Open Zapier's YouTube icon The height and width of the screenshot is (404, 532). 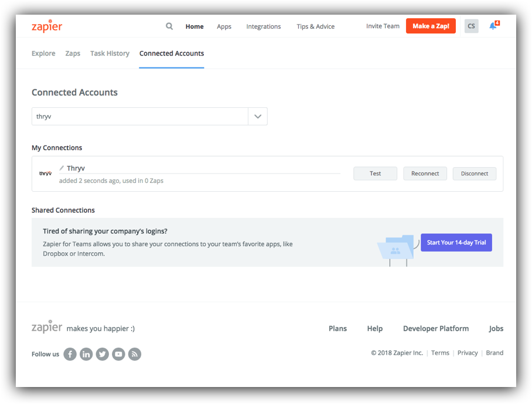[x=118, y=354]
